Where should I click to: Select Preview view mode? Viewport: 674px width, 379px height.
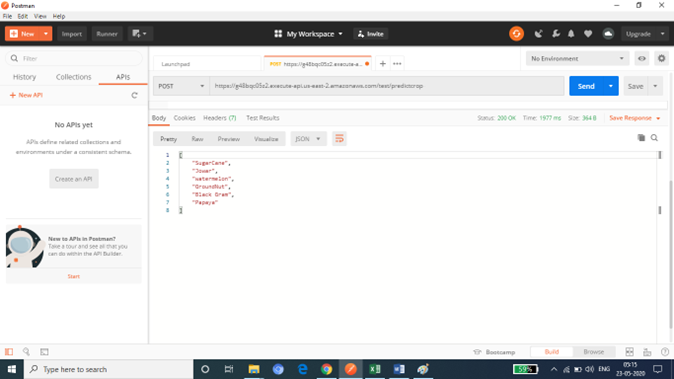coord(229,139)
